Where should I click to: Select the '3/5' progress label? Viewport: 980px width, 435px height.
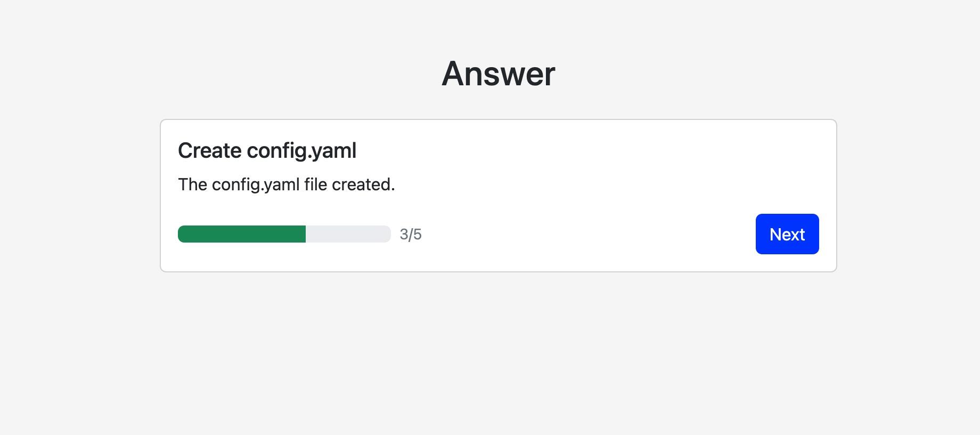point(411,234)
